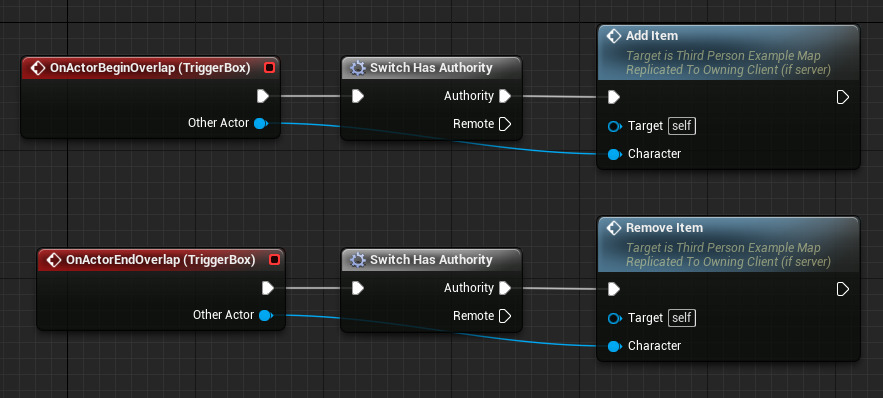Image resolution: width=883 pixels, height=398 pixels.
Task: Click the OnActorBeginOverlap event node icon
Action: point(38,68)
